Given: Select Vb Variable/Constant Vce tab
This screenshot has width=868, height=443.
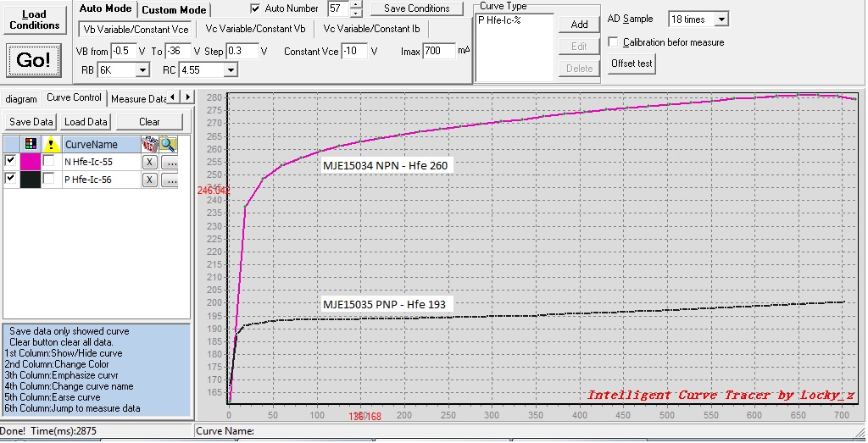Looking at the screenshot, I should coord(136,30).
